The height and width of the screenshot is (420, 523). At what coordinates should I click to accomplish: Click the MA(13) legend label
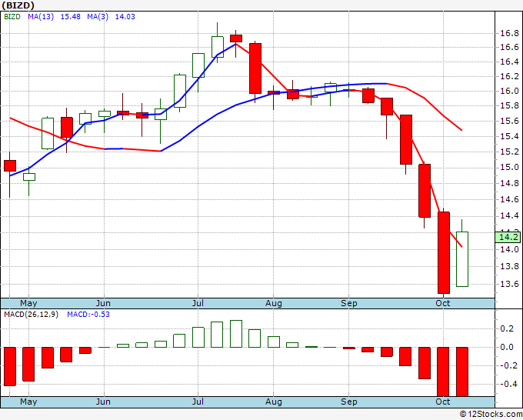coord(41,17)
